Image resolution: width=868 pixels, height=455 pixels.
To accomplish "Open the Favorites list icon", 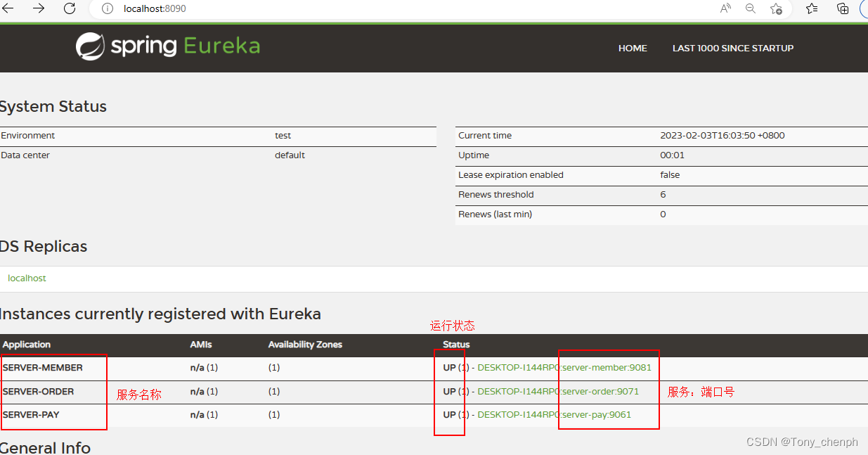I will (812, 8).
